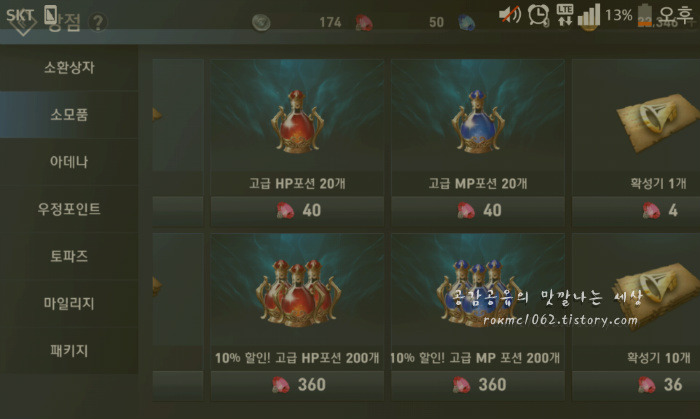This screenshot has width=700, height=419.
Task: Select the 우정포인트 category
Action: [x=69, y=209]
